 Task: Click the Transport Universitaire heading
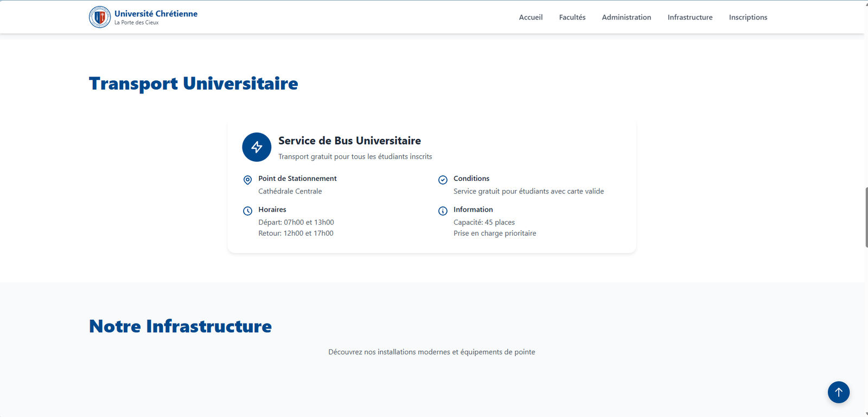(193, 84)
